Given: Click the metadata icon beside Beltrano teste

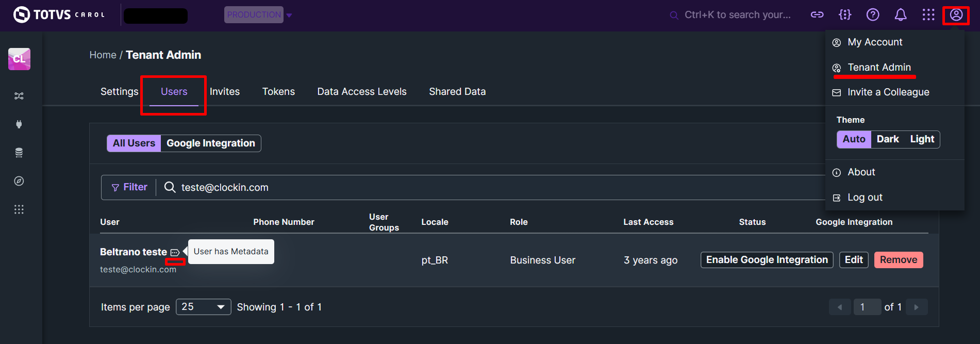Looking at the screenshot, I should (175, 252).
